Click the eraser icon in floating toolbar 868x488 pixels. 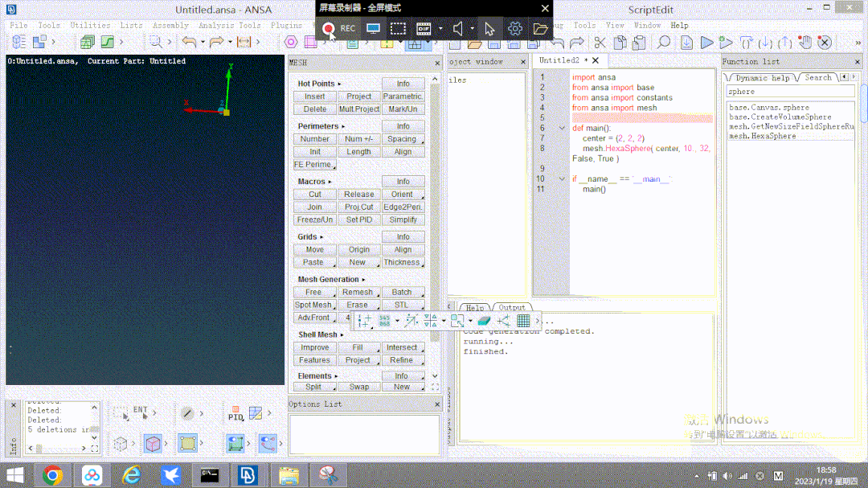483,321
